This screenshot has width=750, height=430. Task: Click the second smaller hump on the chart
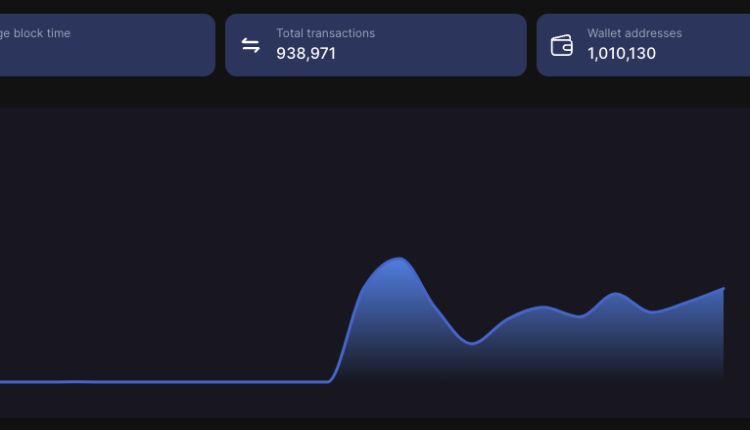(x=543, y=306)
